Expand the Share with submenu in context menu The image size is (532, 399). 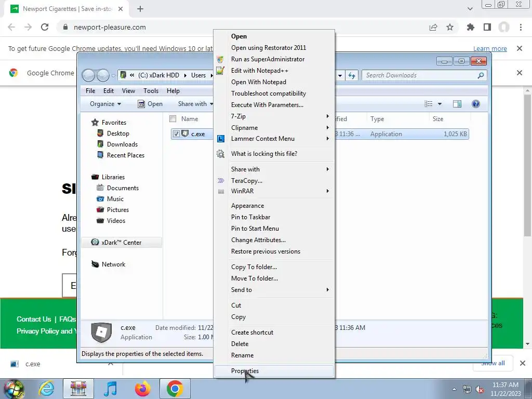(274, 169)
